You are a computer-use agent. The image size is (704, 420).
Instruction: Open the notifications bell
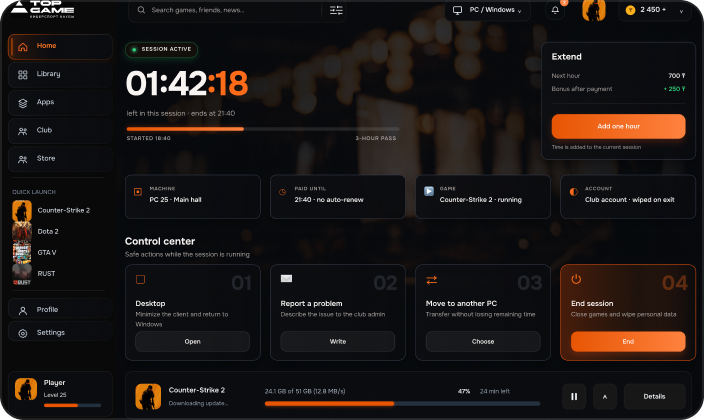point(555,10)
